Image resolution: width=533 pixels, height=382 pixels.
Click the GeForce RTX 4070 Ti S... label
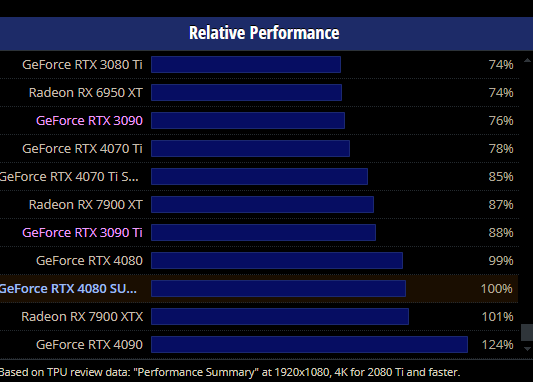click(69, 177)
